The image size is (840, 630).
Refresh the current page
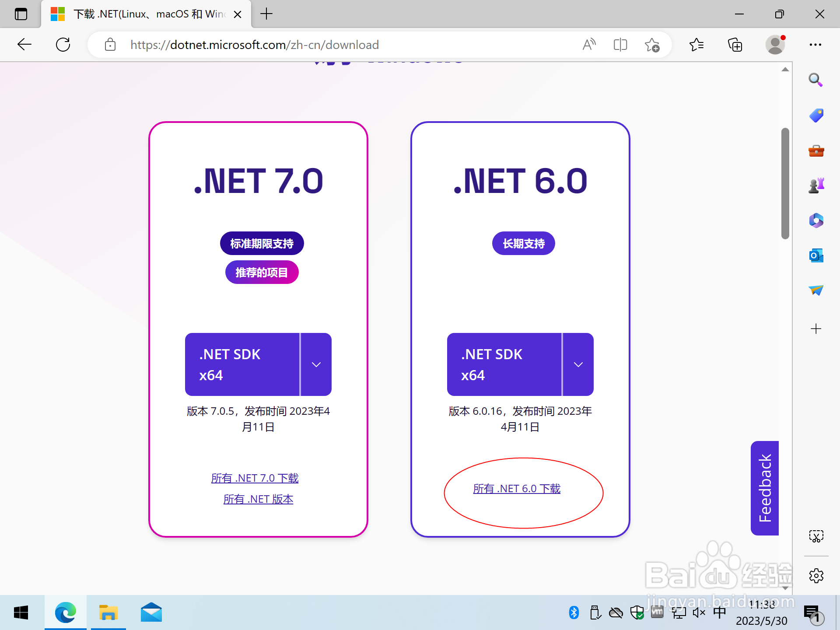click(x=63, y=45)
